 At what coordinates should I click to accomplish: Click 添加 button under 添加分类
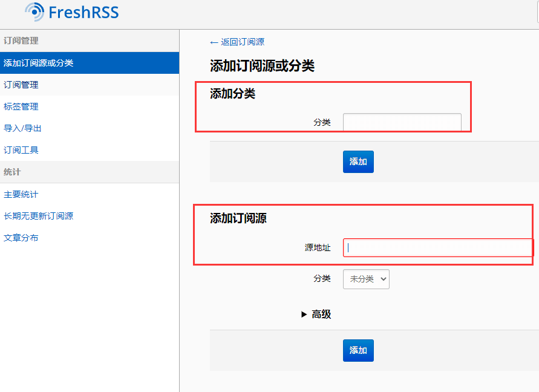[x=358, y=162]
